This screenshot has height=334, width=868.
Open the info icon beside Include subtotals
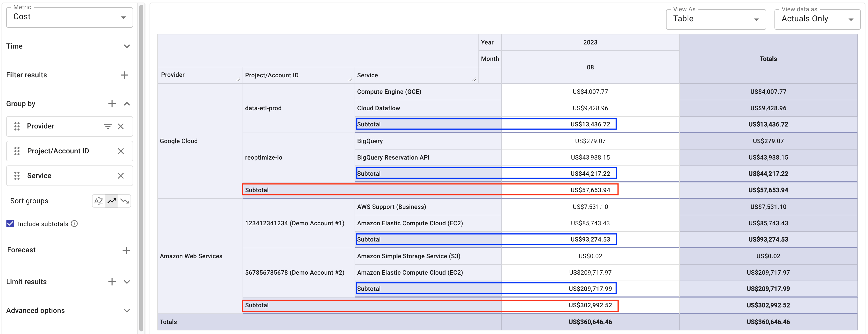click(75, 224)
